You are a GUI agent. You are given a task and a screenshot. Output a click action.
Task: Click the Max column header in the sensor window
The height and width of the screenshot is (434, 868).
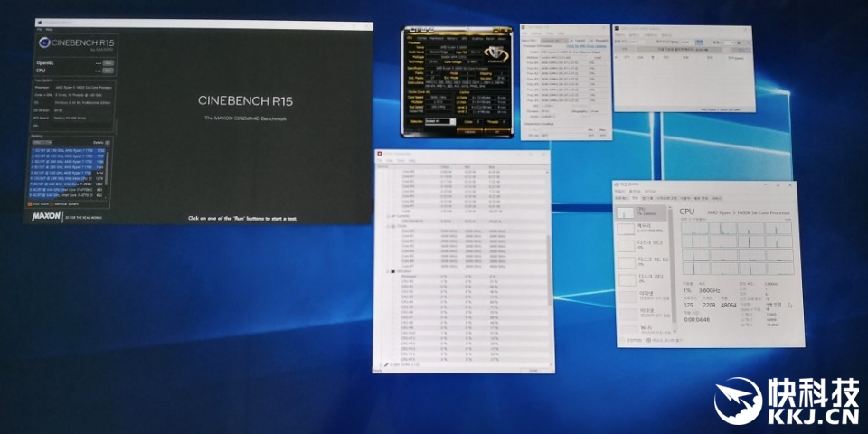tap(492, 166)
